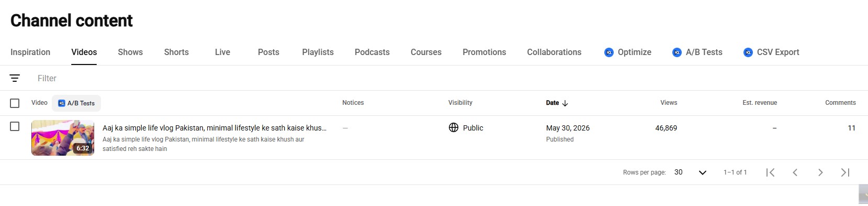Viewport: 868px width, 206px height.
Task: Click the Public visibility globe icon
Action: [454, 127]
